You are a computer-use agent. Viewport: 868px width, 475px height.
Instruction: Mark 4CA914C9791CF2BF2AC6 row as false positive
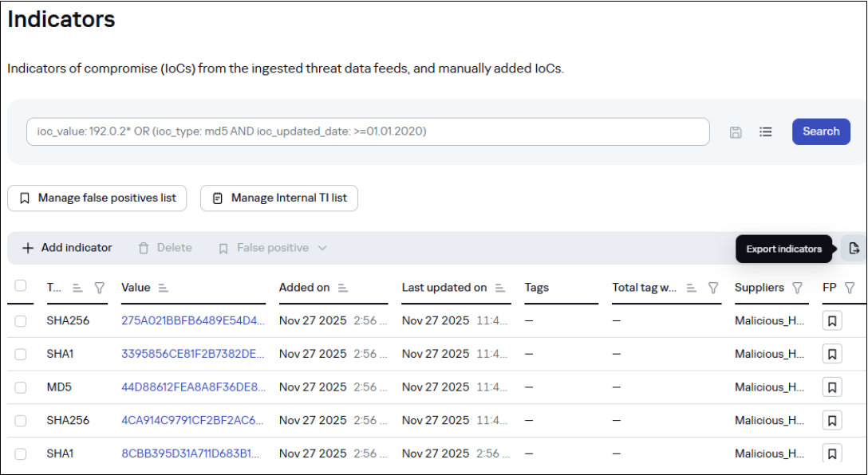832,420
